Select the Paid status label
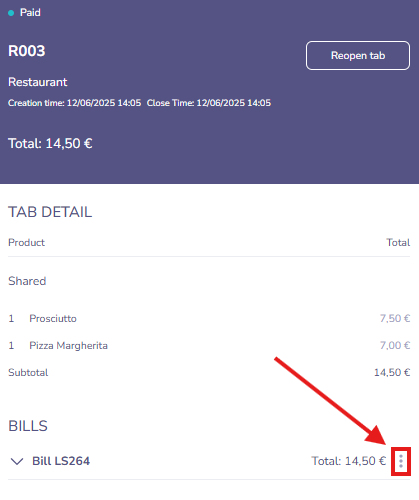 coord(30,13)
